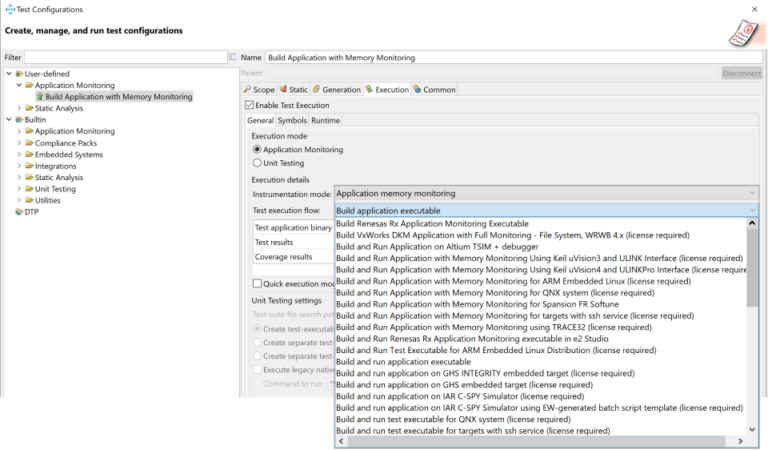Click the Common tab icon
768x450 pixels.
click(417, 89)
